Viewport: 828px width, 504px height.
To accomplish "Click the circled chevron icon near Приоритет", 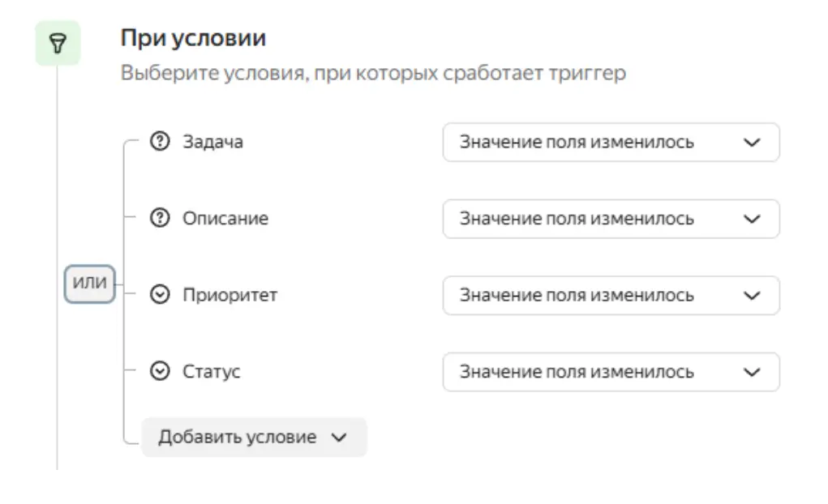I will 161,295.
